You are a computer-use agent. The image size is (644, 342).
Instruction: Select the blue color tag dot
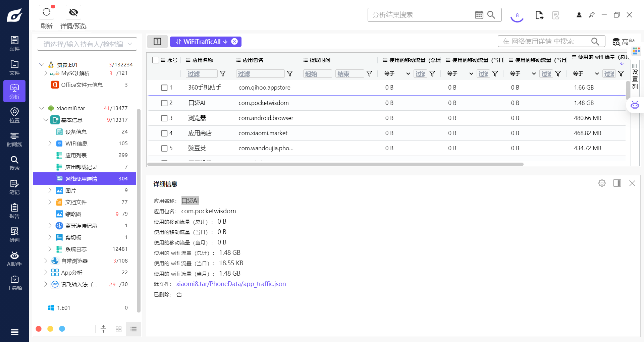point(62,329)
